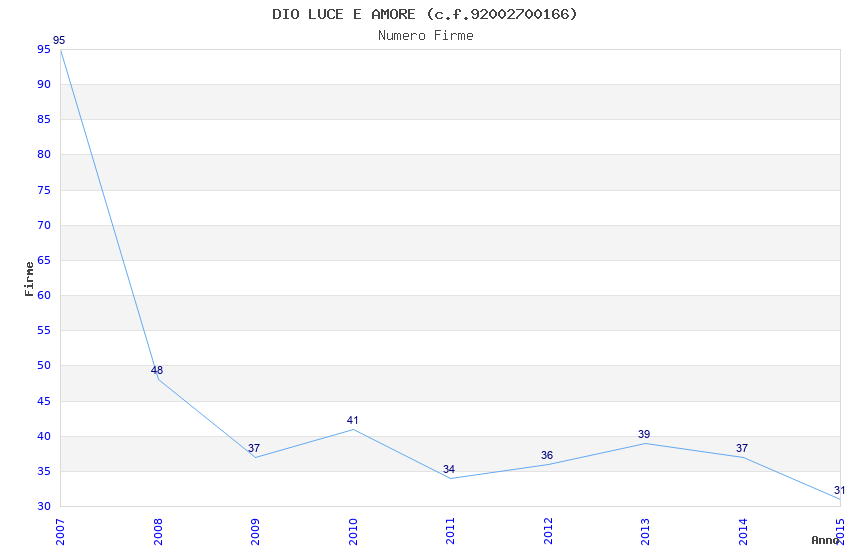Screen dimensions: 850x550
Task: Click the y-axis tick label 30
Action: coord(44,507)
